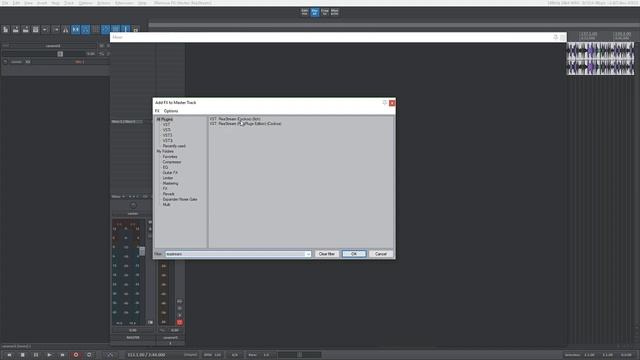Adjust the track volume slider in track panel

pyautogui.click(x=60, y=54)
